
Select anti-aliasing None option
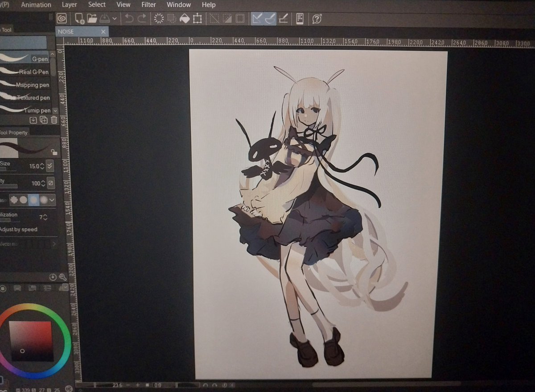point(14,200)
